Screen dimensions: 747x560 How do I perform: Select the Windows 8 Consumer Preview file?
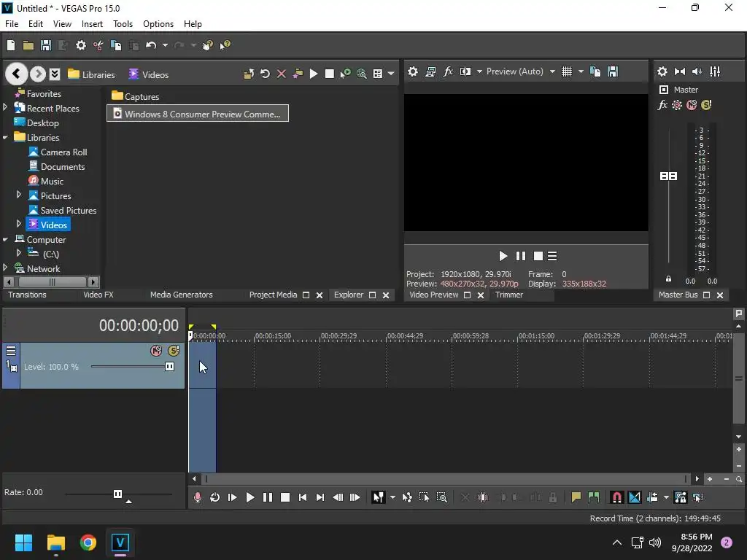coord(198,114)
